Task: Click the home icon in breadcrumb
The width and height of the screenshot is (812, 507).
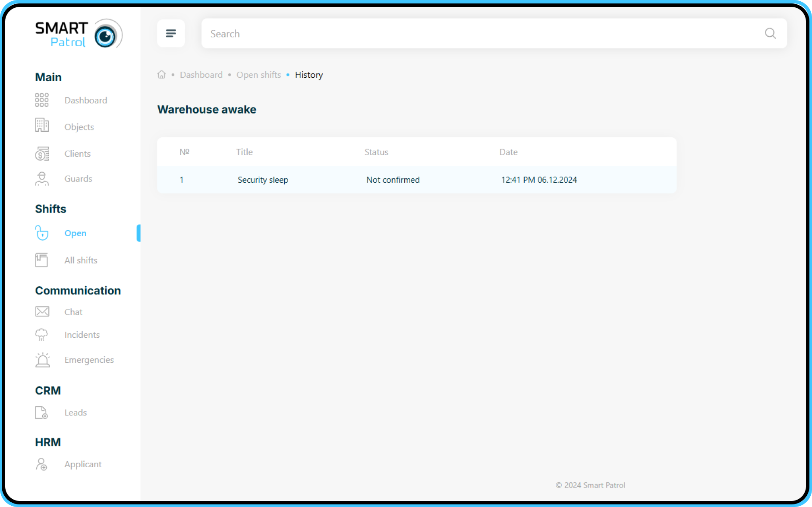Action: click(x=161, y=75)
